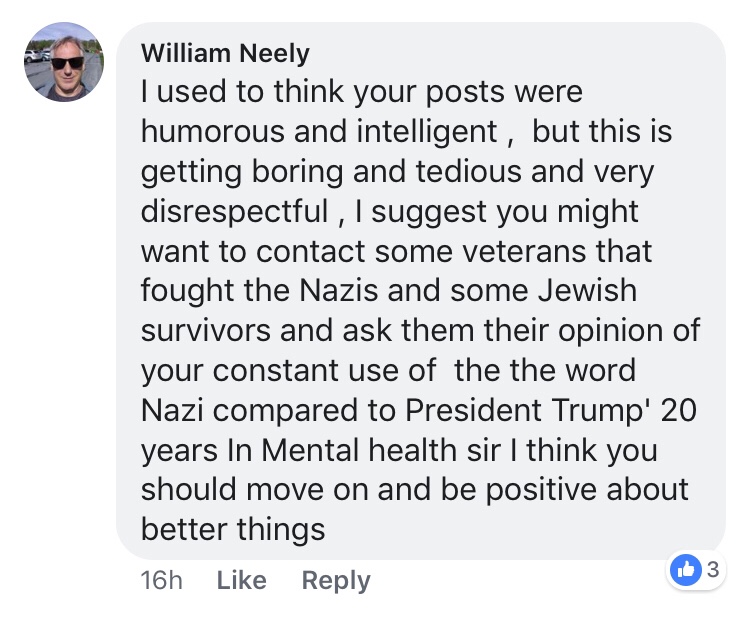The image size is (750, 620).
Task: Click the sunglasses avatar beside the comment
Action: [x=63, y=62]
